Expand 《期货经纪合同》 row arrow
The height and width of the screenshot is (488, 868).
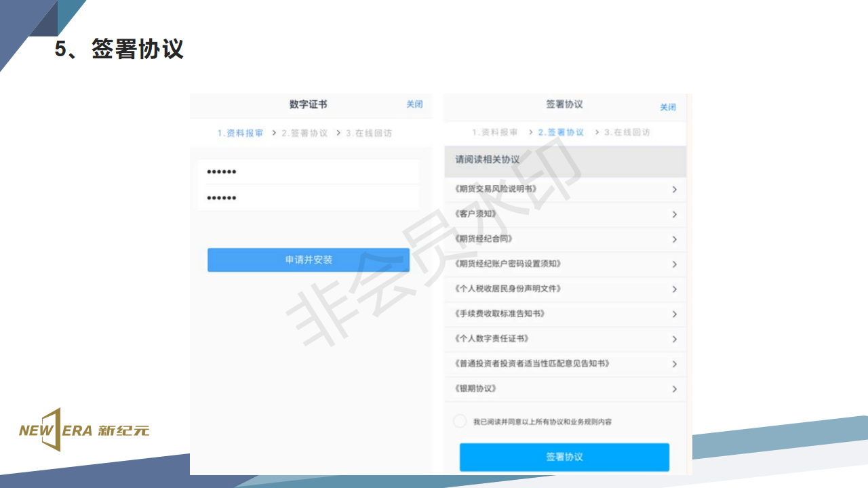(x=674, y=239)
